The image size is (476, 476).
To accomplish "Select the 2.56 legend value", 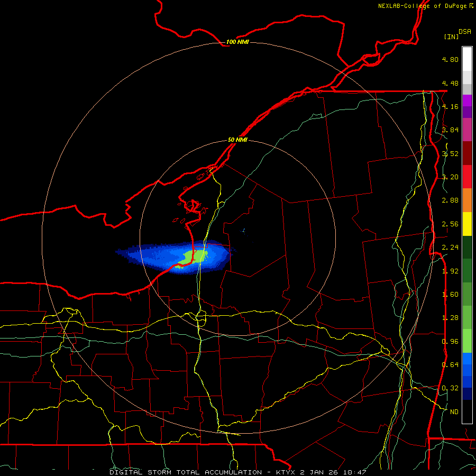I will tap(450, 224).
